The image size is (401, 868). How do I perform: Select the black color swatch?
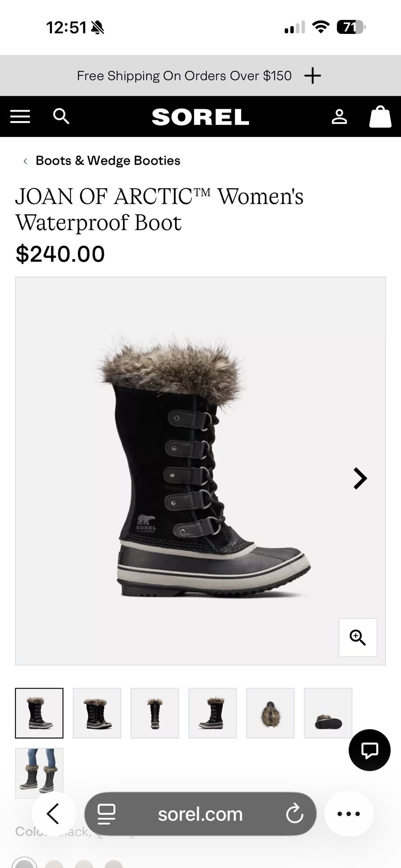tap(24, 863)
